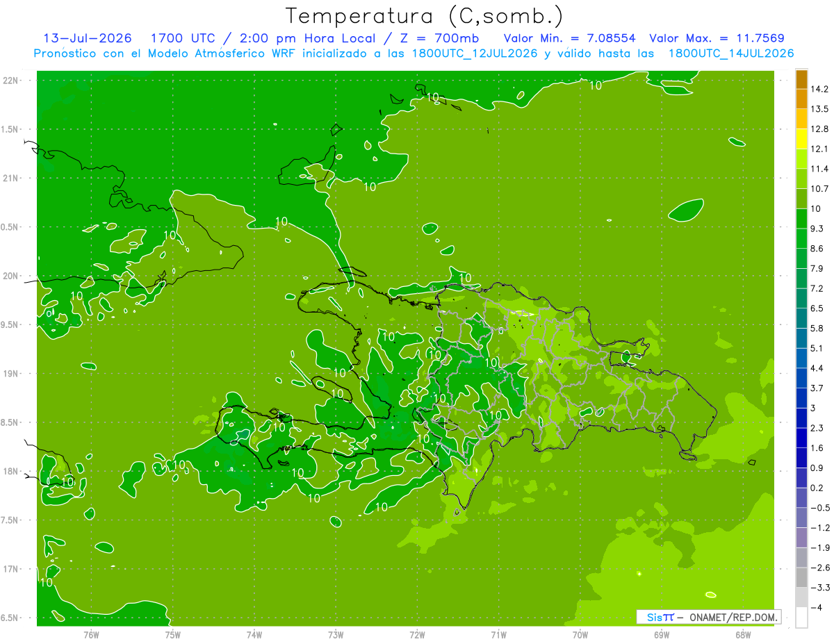The image size is (834, 644).
Task: Click the colorbar label "7.9"
Action: (817, 268)
